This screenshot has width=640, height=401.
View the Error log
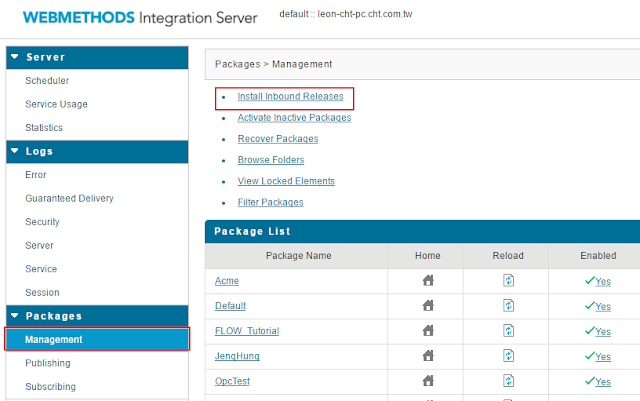[36, 175]
